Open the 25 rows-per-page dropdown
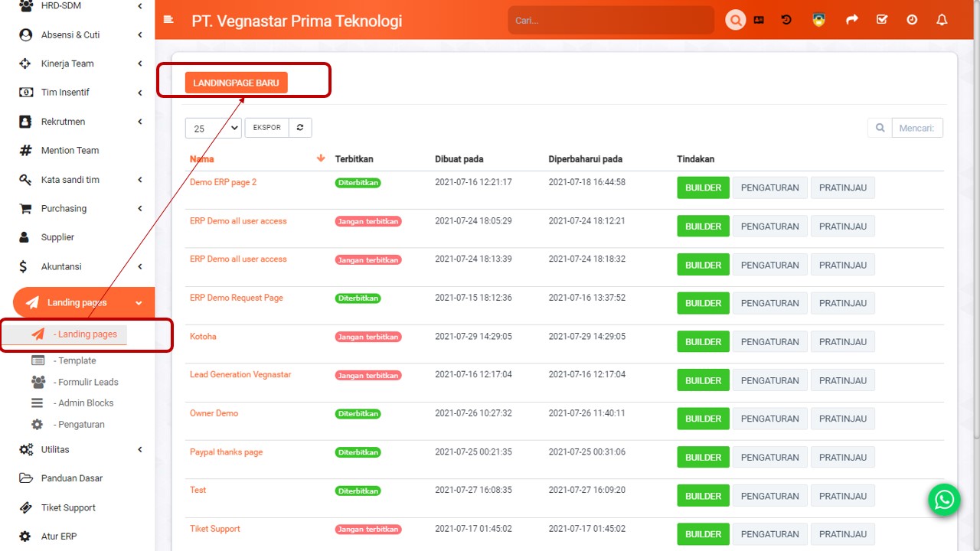 tap(213, 129)
